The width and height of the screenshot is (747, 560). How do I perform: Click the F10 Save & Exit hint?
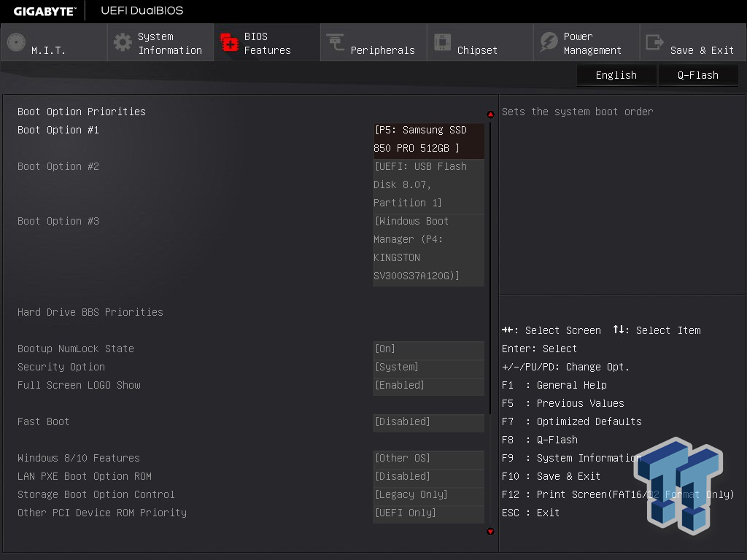pos(551,477)
